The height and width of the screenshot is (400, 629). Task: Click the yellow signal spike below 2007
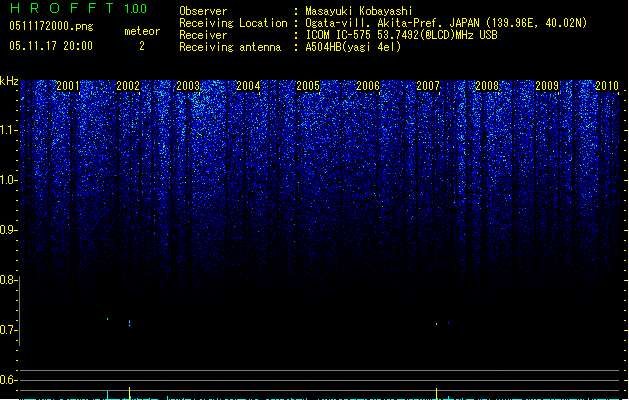pyautogui.click(x=436, y=393)
